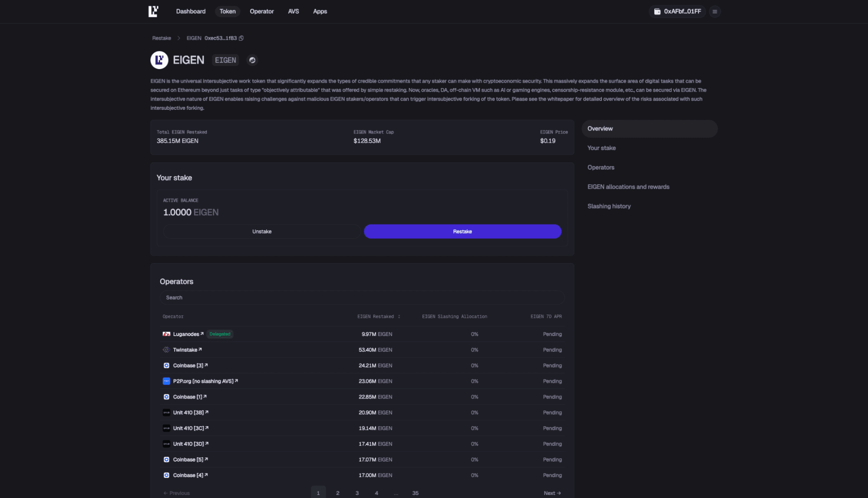
Task: Open the Operator tab in top navigation
Action: click(261, 11)
